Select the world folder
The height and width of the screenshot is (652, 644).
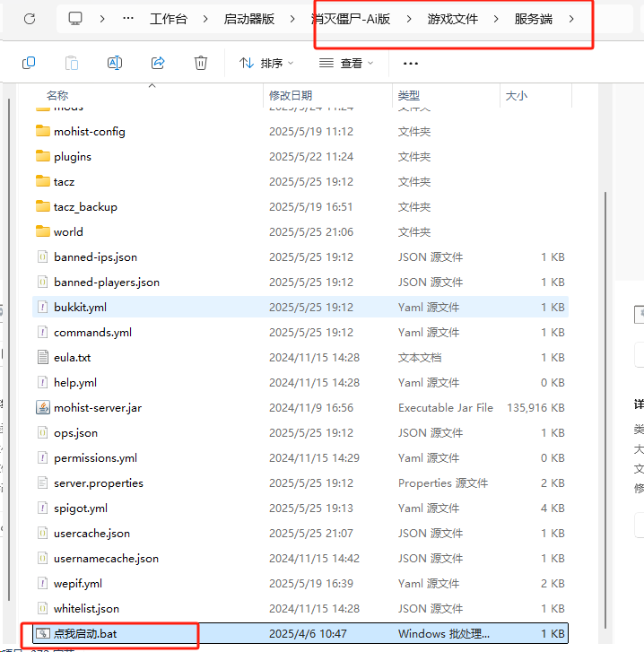point(68,231)
